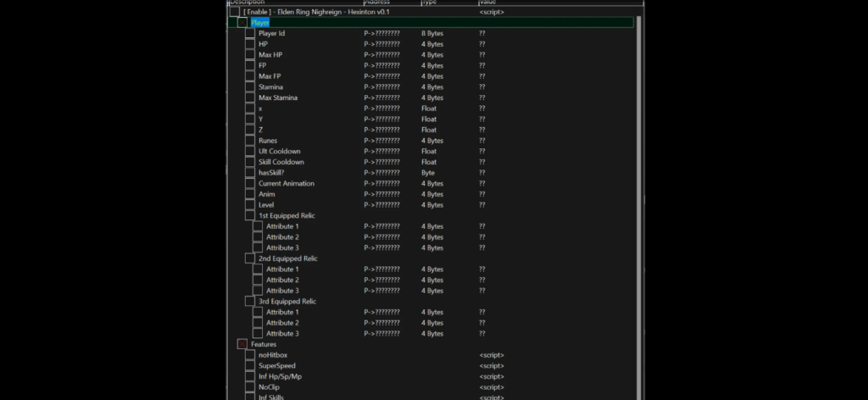Viewport: 868px width, 400px height.
Task: Activate the NoClip script checkbox
Action: click(250, 387)
